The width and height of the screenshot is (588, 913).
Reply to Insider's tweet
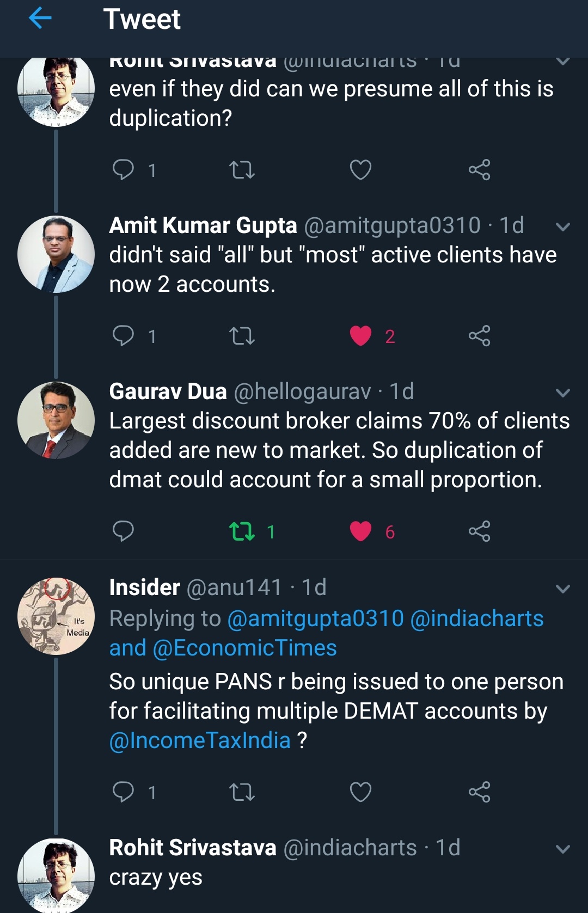pos(123,792)
